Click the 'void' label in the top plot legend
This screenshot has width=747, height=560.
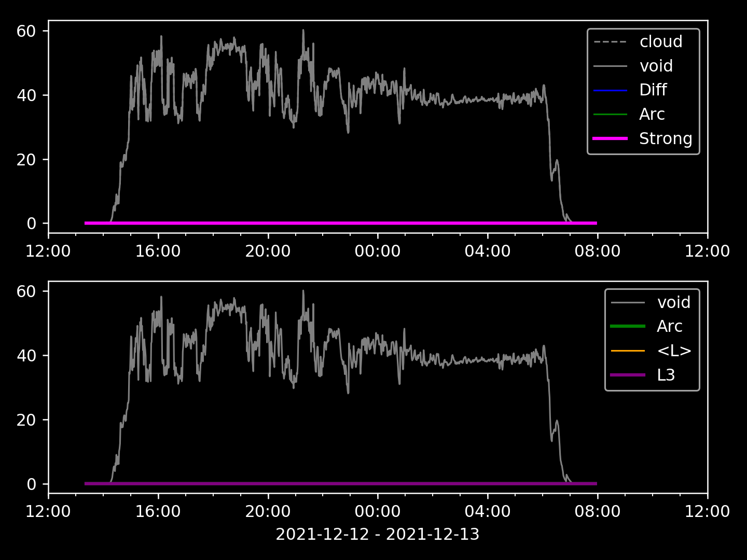click(656, 66)
